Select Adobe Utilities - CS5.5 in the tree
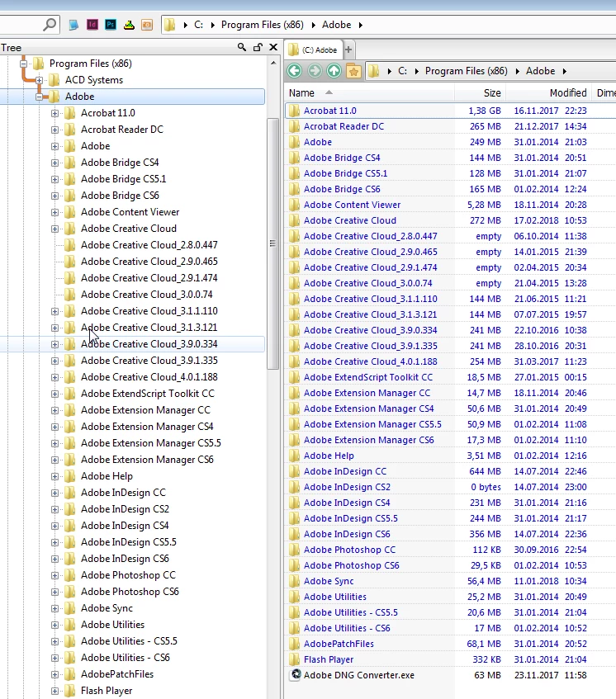 (x=129, y=641)
